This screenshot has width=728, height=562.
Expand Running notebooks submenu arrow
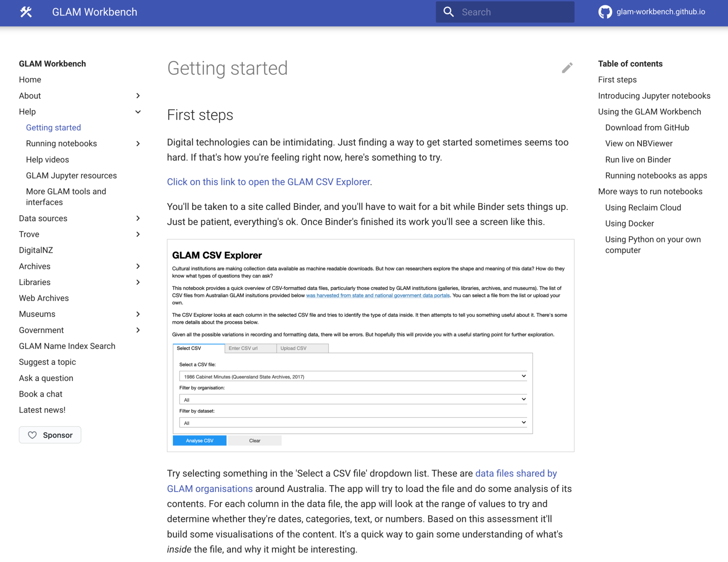tap(138, 144)
